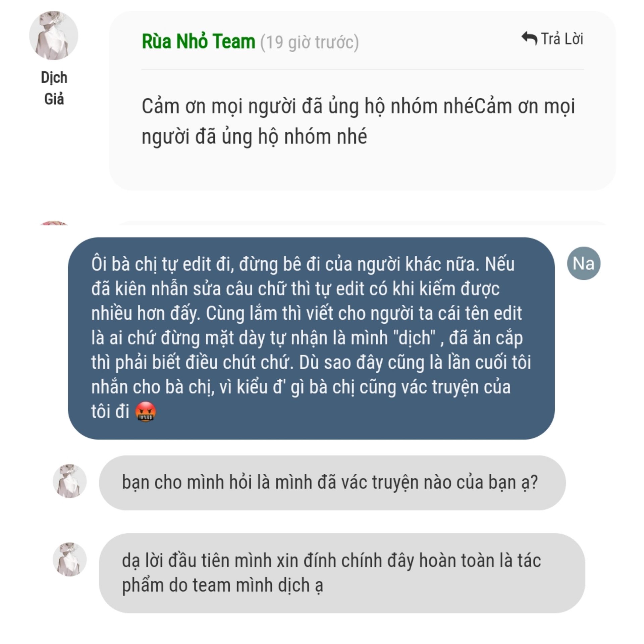644x644 pixels.
Task: Open avatar beside dạ lời đầu tiên message
Action: coord(70,559)
